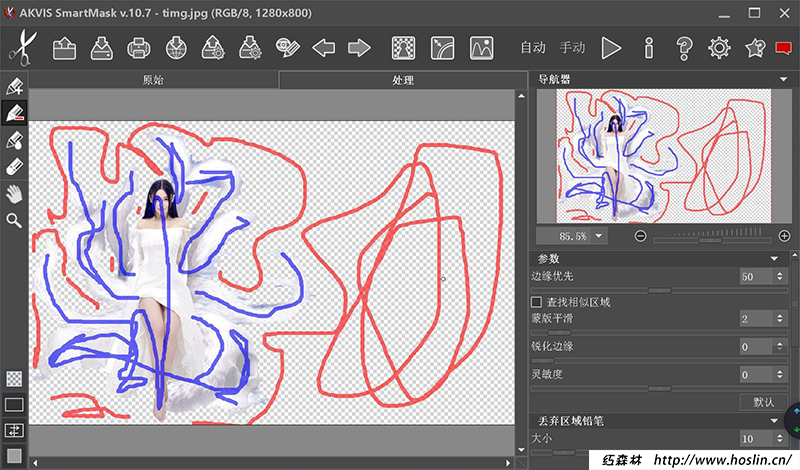
Task: Save image with the download tray icon
Action: point(102,48)
